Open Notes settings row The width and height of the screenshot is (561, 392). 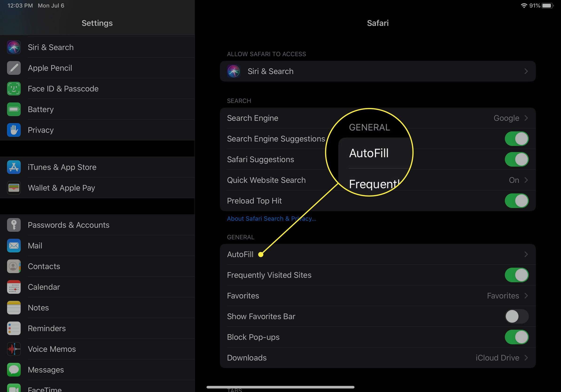(97, 308)
